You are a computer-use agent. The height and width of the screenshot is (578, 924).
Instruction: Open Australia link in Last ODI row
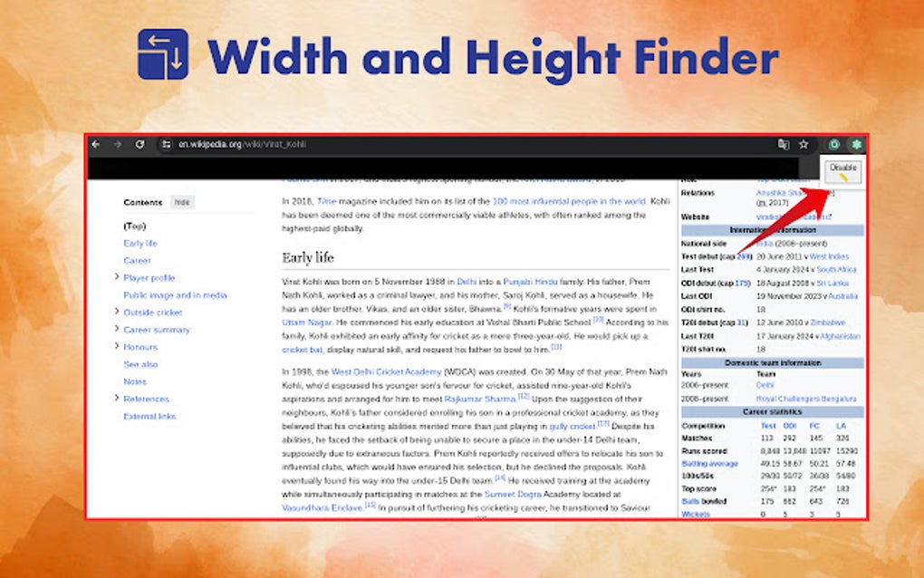coord(843,296)
